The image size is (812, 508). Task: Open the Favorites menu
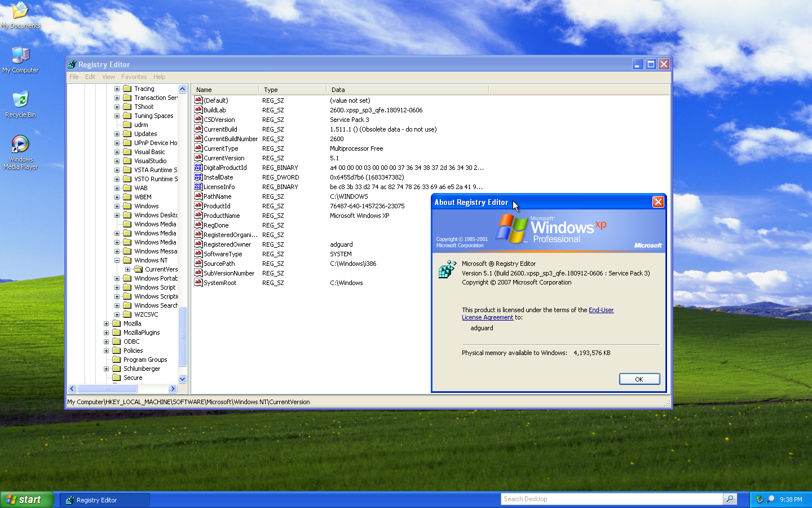(134, 77)
